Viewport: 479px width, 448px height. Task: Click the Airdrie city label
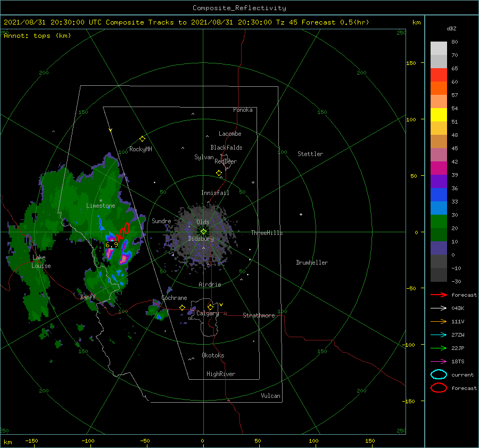(210, 284)
